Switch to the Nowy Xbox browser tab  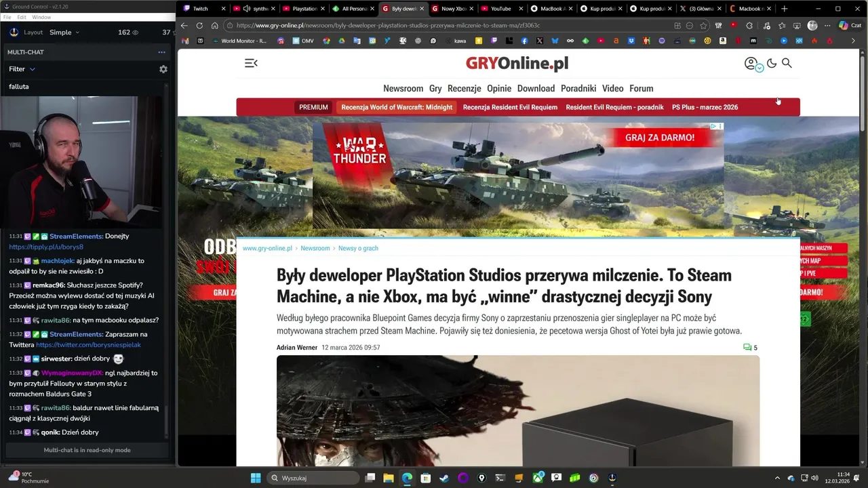pos(452,9)
